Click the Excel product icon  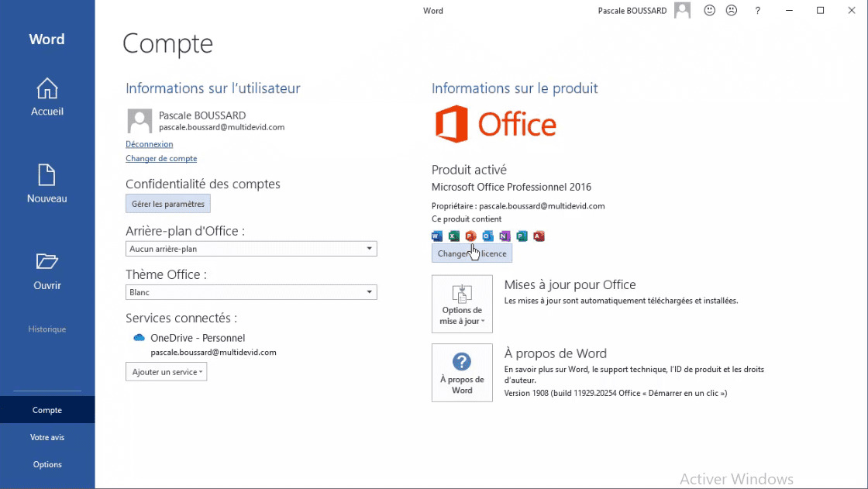click(453, 236)
